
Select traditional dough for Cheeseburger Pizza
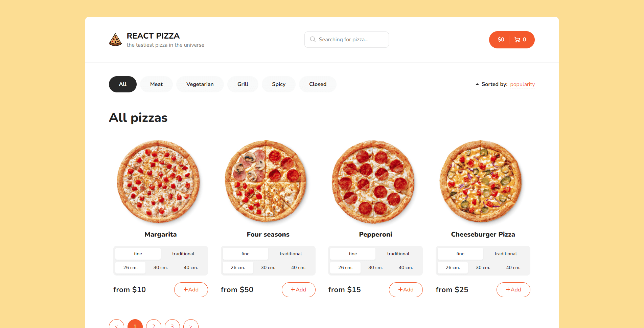[x=506, y=254]
